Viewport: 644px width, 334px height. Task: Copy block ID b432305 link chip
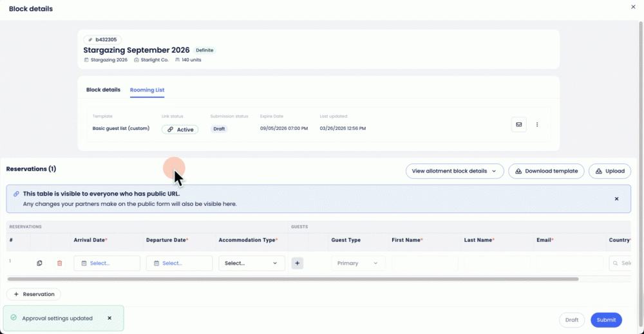pyautogui.click(x=102, y=40)
